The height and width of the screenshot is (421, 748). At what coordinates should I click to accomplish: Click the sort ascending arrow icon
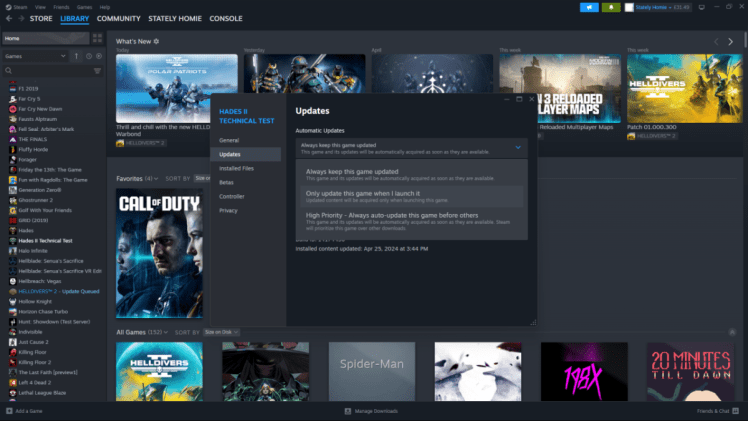[x=76, y=56]
